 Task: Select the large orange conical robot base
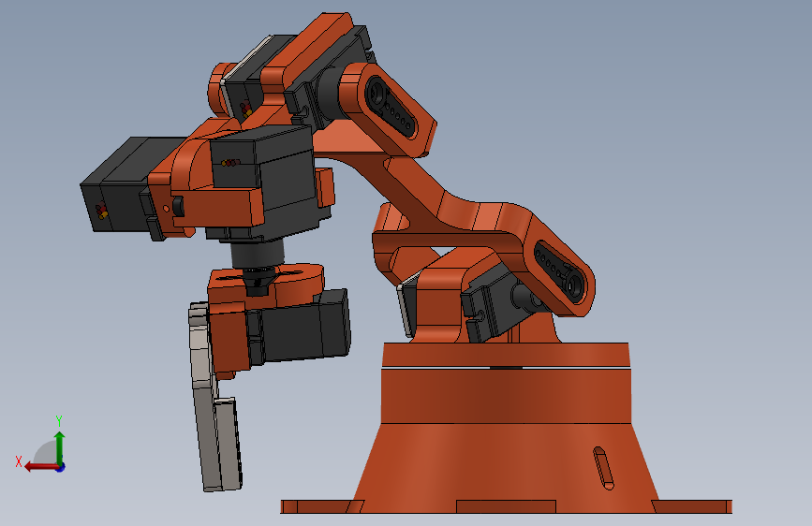coord(506,460)
